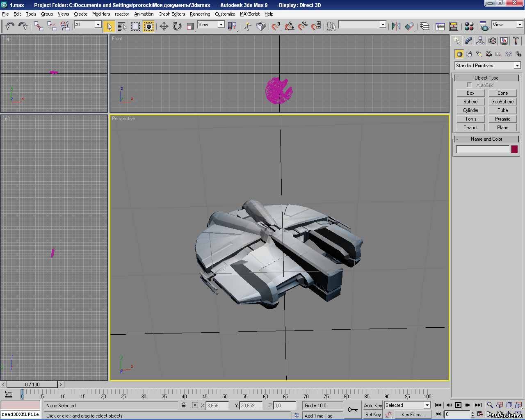Toggle the Auto Key button
Screen dimensions: 525x420
point(373,405)
